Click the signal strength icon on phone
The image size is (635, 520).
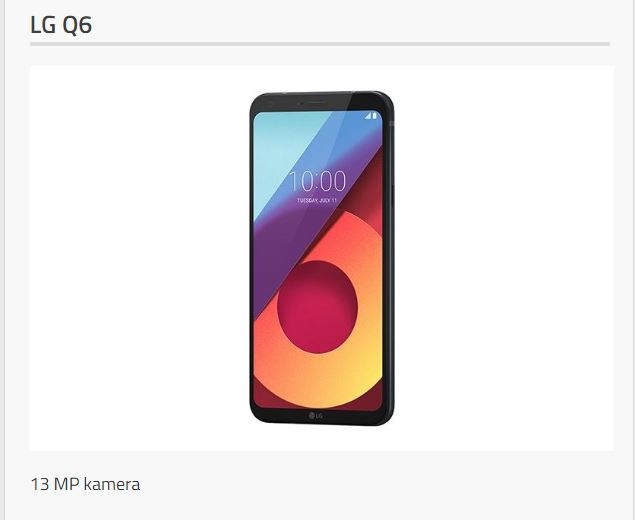click(x=368, y=116)
